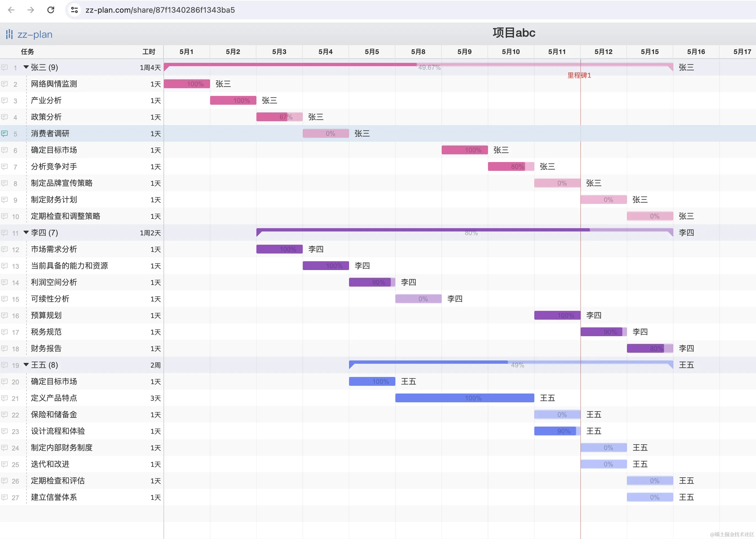The image size is (756, 539).
Task: Open comment icon for row 1 张三
Action: pyautogui.click(x=4, y=67)
